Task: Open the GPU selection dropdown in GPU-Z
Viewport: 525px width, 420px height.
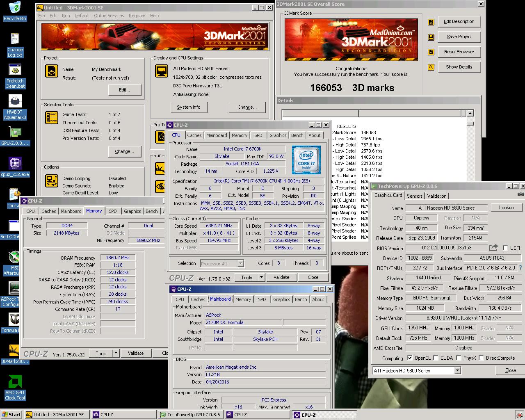Action: point(457,370)
